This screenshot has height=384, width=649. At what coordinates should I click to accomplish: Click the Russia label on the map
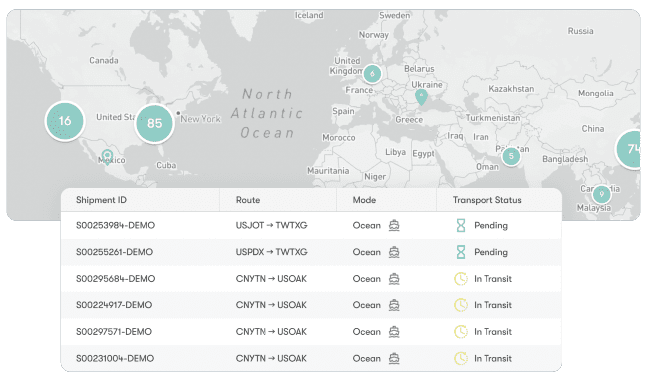580,31
